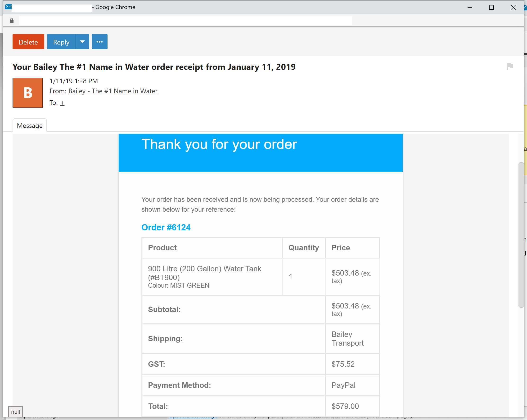527x420 pixels.
Task: Expand the Reply dropdown arrow
Action: 82,42
